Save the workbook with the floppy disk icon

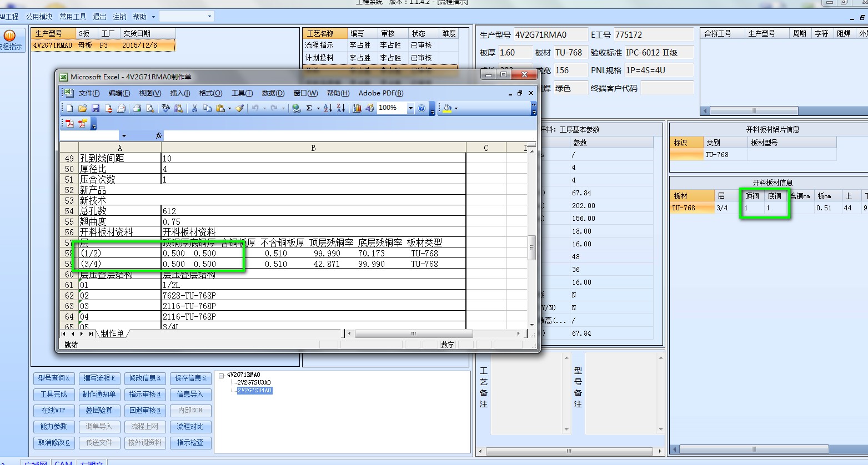tap(96, 108)
